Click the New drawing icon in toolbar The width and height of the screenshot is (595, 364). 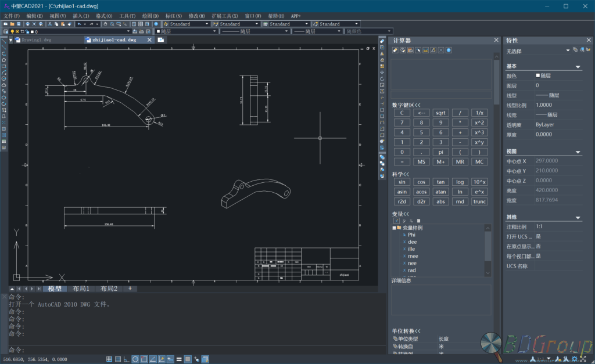click(x=6, y=24)
